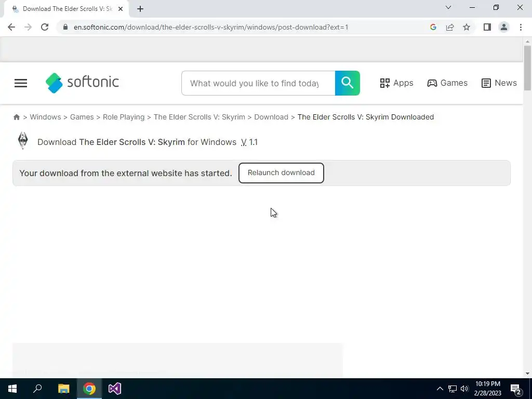Click the Softonic logo

[x=82, y=83]
